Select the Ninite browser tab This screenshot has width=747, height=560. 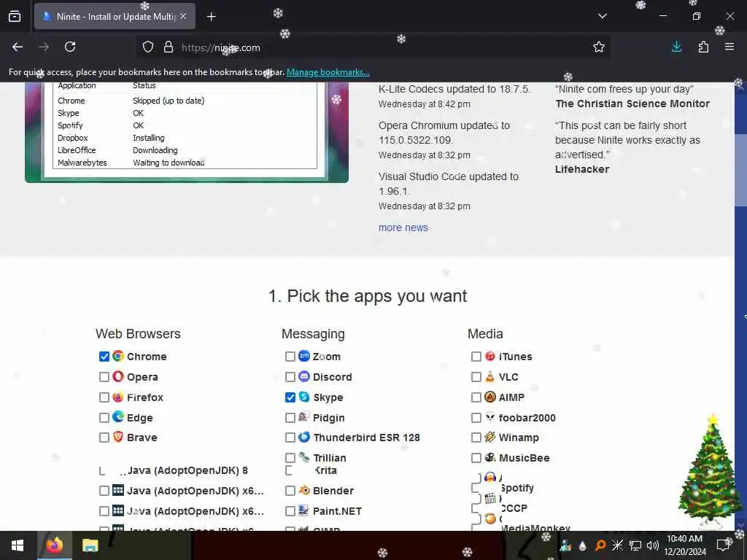click(115, 16)
